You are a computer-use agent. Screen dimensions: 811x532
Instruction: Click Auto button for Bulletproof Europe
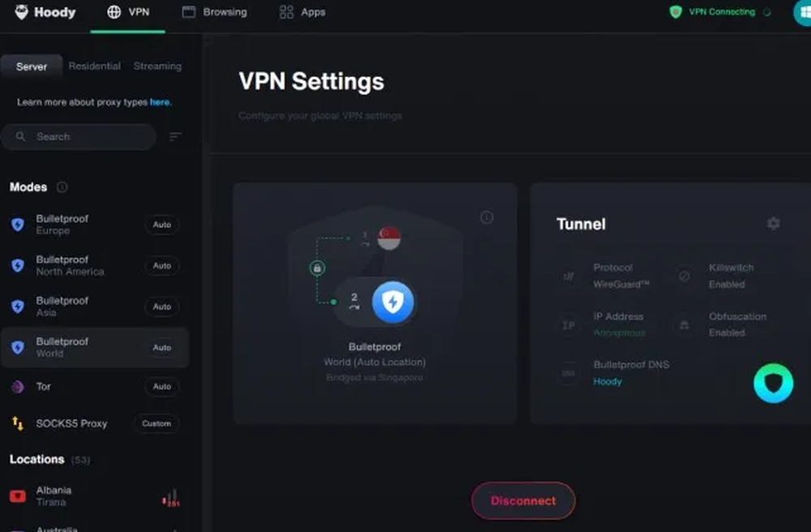162,225
